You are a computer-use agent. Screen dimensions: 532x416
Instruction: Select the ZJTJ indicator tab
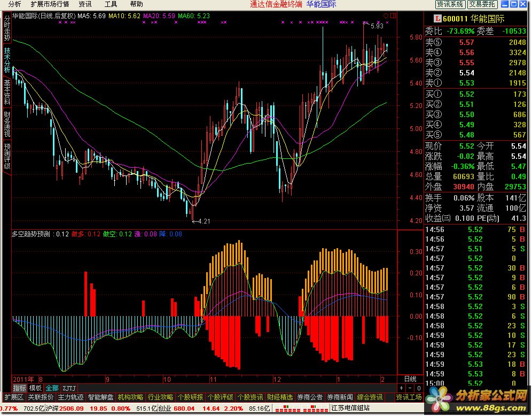click(69, 388)
